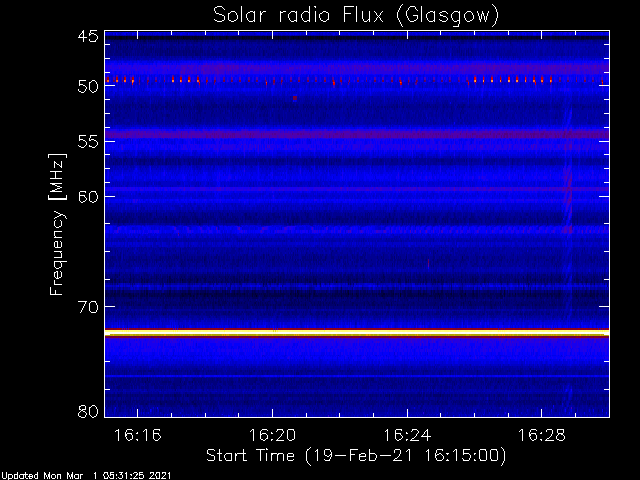Viewport: 640px width, 480px height.
Task: Click the "Updated Mon Mar 1 05:31:25 2021" footer text
Action: coord(86,476)
